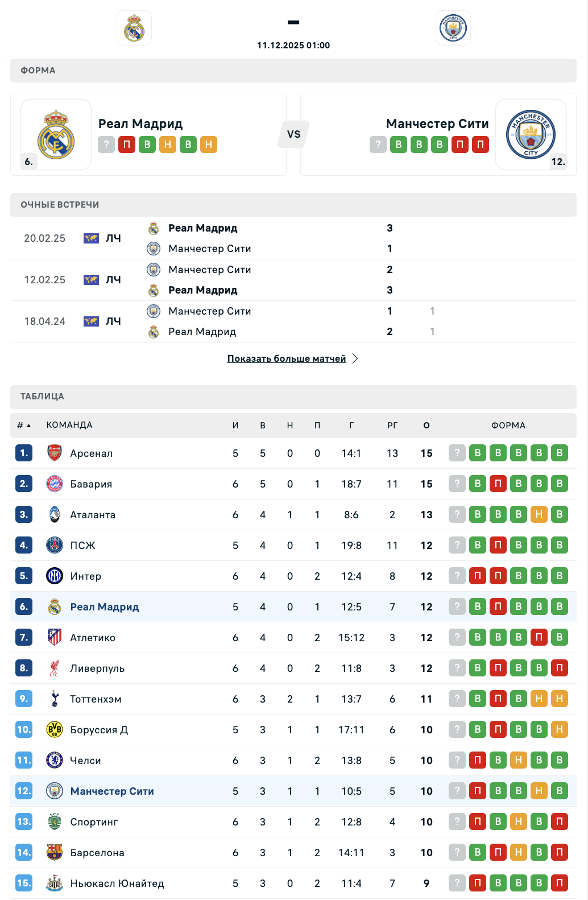Sort table by rank column header
Screen dimensions: 588x900
[23, 426]
